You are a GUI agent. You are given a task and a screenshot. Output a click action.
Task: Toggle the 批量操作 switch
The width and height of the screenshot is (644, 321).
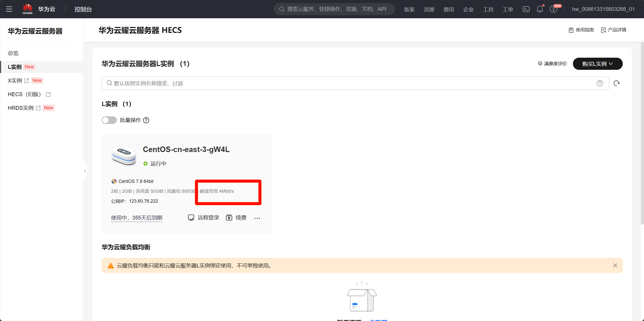(x=109, y=120)
